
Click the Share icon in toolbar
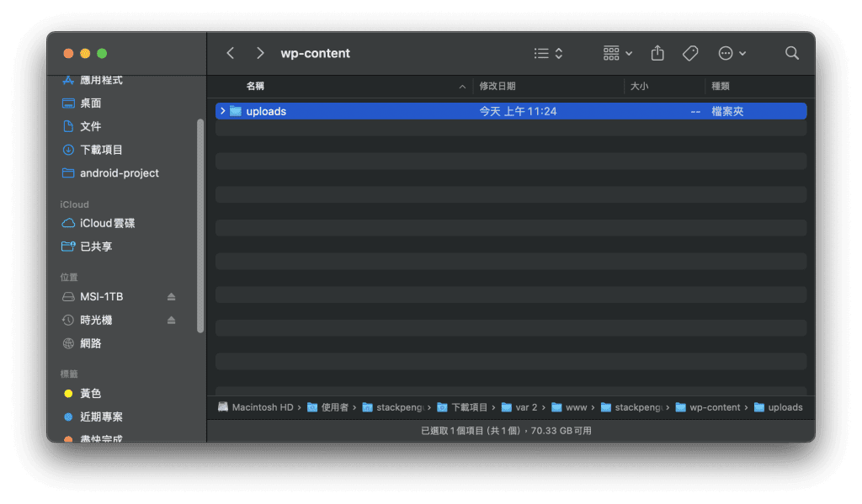[x=657, y=53]
